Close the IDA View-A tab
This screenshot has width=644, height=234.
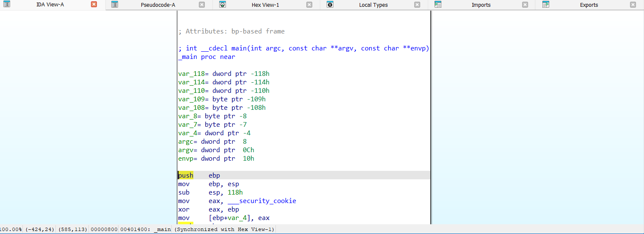tap(94, 5)
